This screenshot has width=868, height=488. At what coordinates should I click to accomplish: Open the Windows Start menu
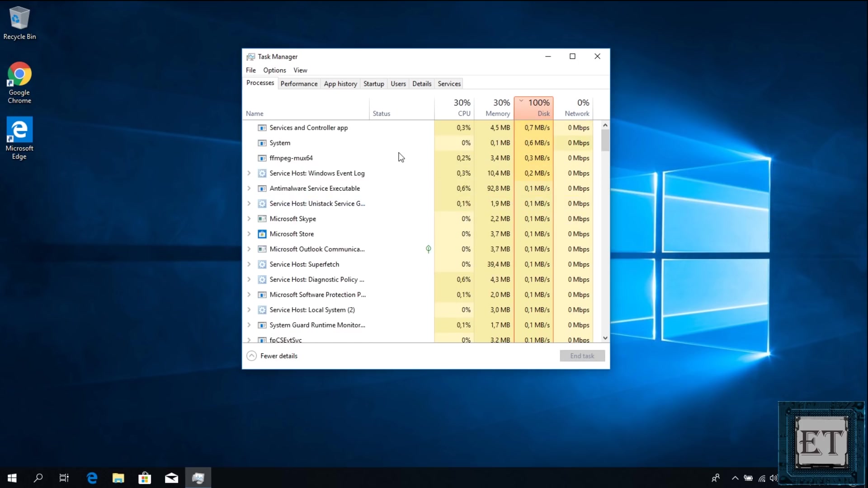(12, 478)
